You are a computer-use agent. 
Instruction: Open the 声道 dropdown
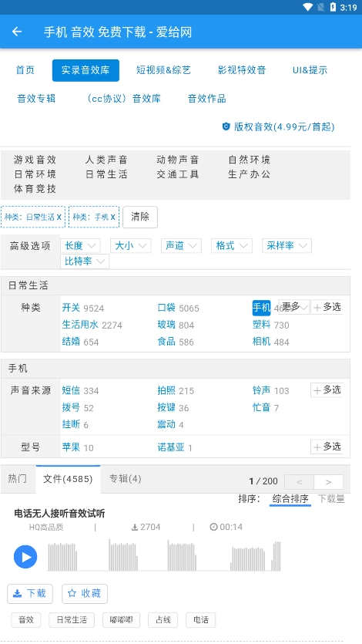(181, 245)
